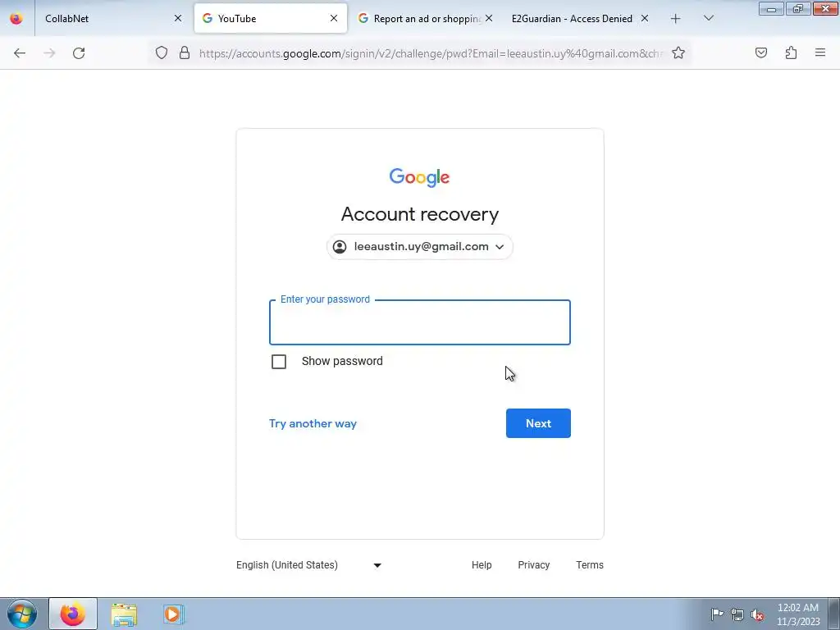The width and height of the screenshot is (840, 630).
Task: Click the Show password label text
Action: (x=342, y=361)
